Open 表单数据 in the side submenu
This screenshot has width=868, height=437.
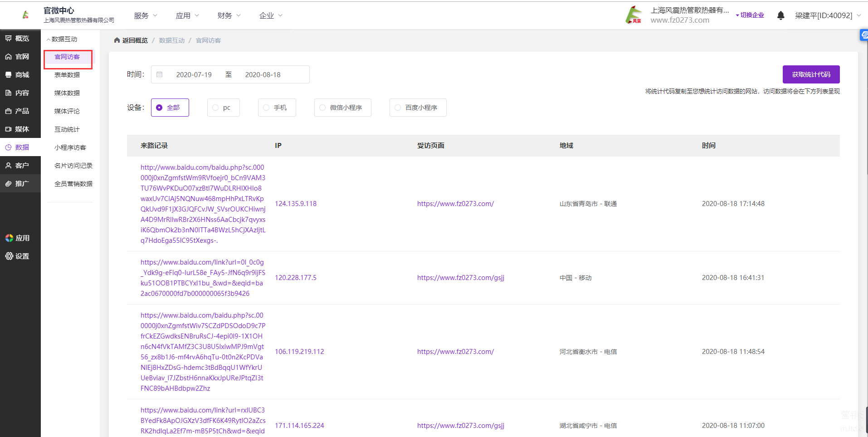pos(67,75)
